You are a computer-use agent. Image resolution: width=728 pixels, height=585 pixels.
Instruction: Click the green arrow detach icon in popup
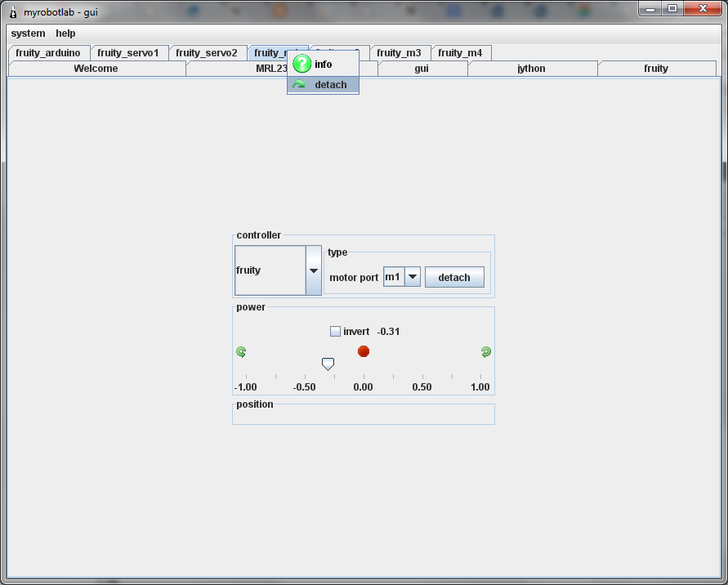pos(299,85)
